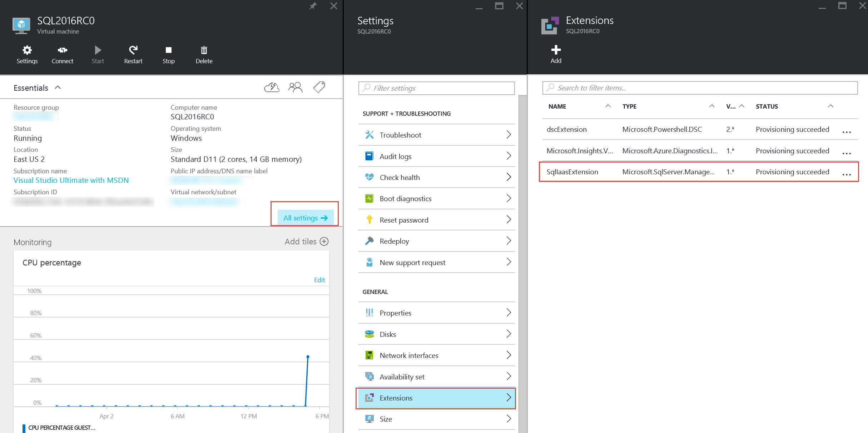Click the Redeploy hammer icon
The image size is (868, 433).
click(x=369, y=241)
